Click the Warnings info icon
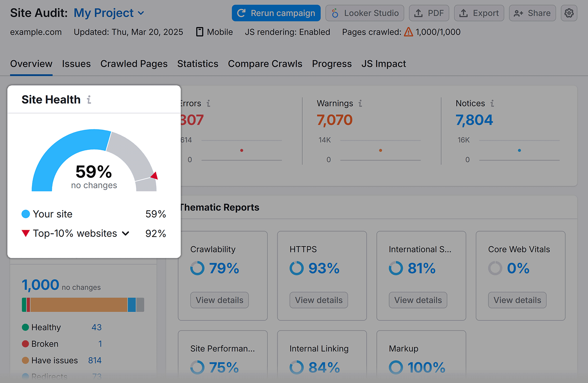Screen dimensions: 588x383 tap(361, 103)
